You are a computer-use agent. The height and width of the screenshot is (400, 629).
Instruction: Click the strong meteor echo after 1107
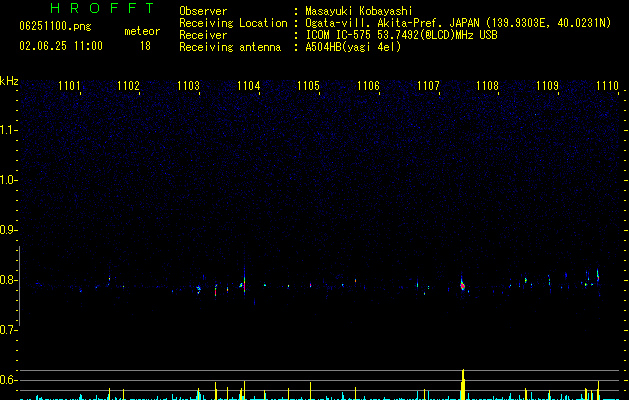(x=462, y=284)
